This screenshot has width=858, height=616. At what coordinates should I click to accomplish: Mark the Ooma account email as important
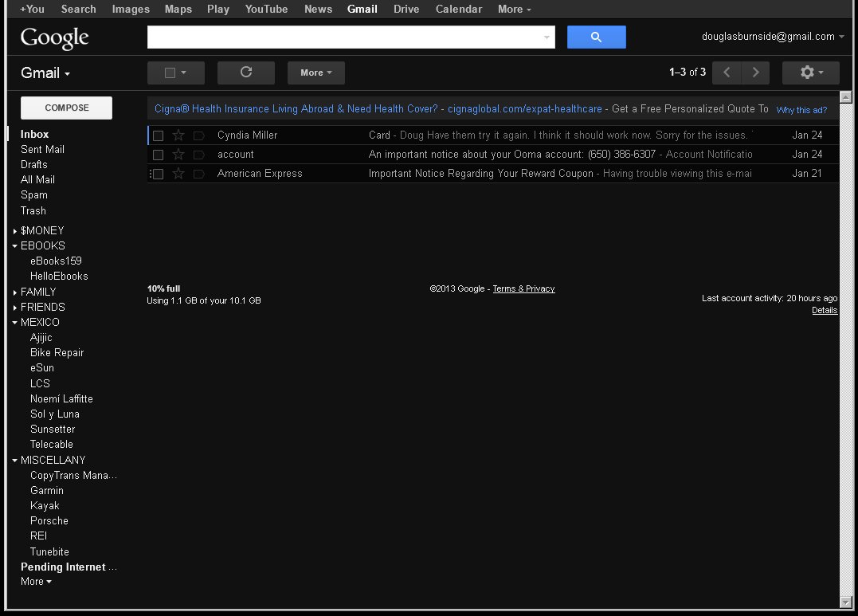coord(199,155)
